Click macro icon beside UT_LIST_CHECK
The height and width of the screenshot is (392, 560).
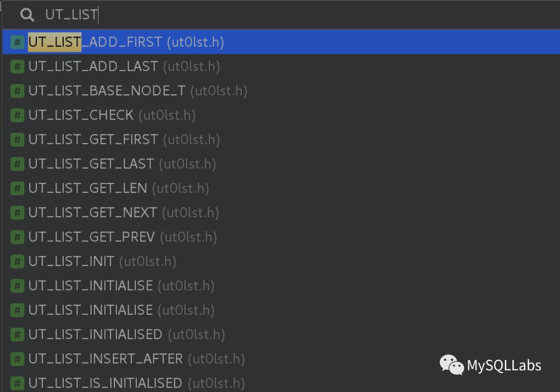point(17,115)
